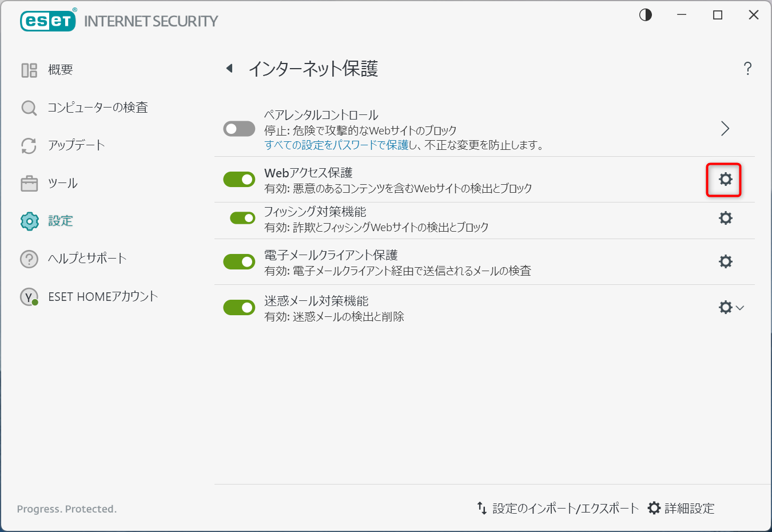Open Webアクセス保護 gear settings
Image resolution: width=772 pixels, height=532 pixels.
click(725, 179)
